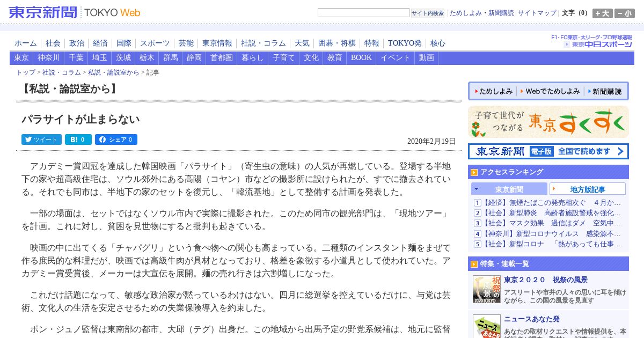Increase text size with 大 button

pyautogui.click(x=603, y=13)
